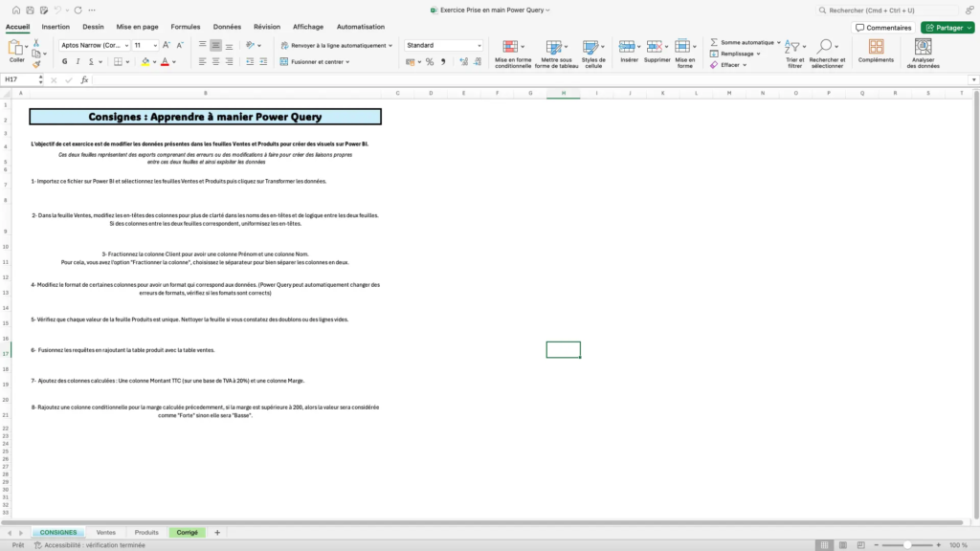Click the comma style icon

pyautogui.click(x=443, y=62)
